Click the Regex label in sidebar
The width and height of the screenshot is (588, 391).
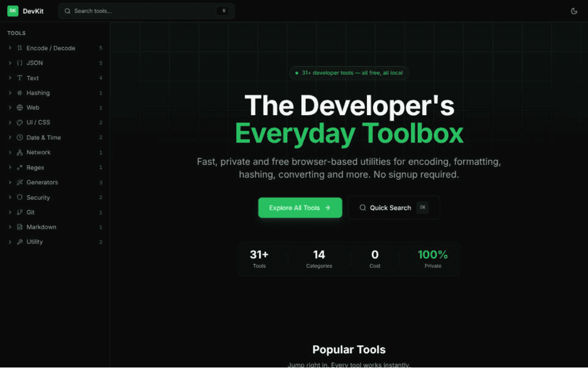[x=35, y=168]
